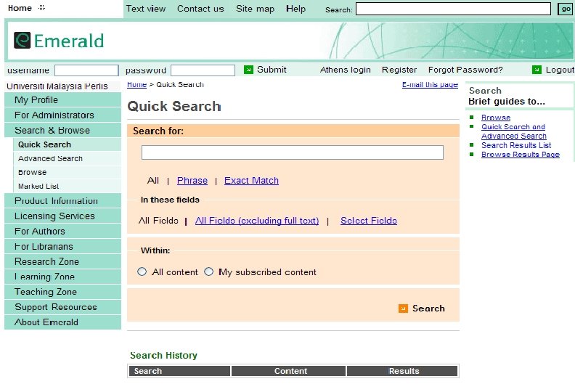575x392 pixels.
Task: Open Research Zone section
Action: coord(62,261)
